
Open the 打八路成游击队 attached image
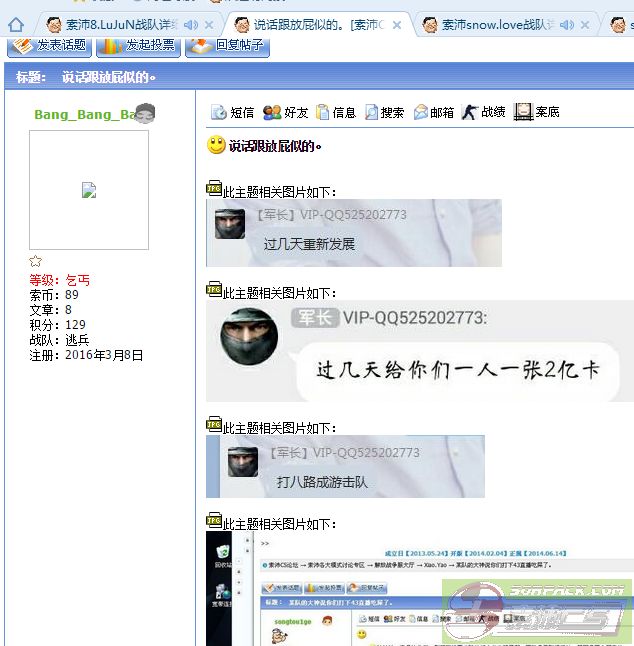tap(345, 466)
